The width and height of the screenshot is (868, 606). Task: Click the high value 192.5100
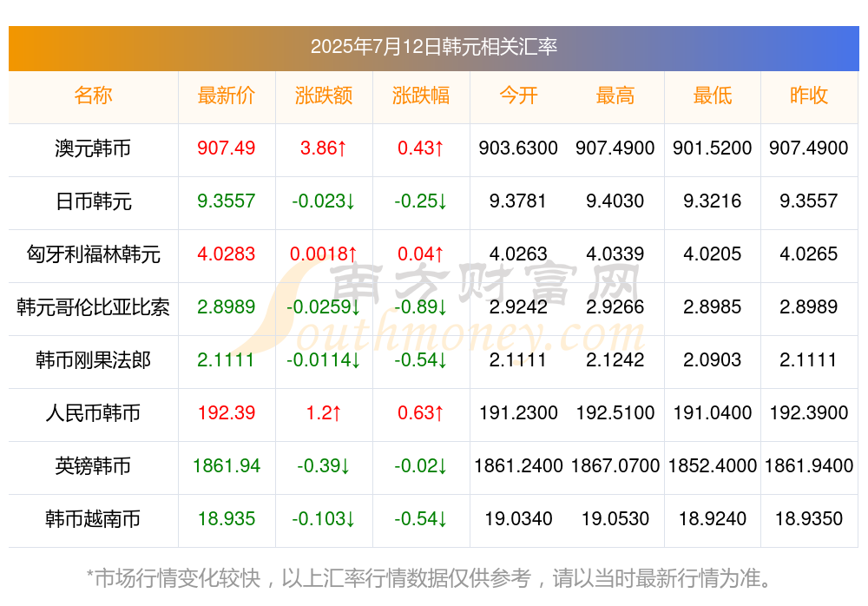[x=615, y=412]
